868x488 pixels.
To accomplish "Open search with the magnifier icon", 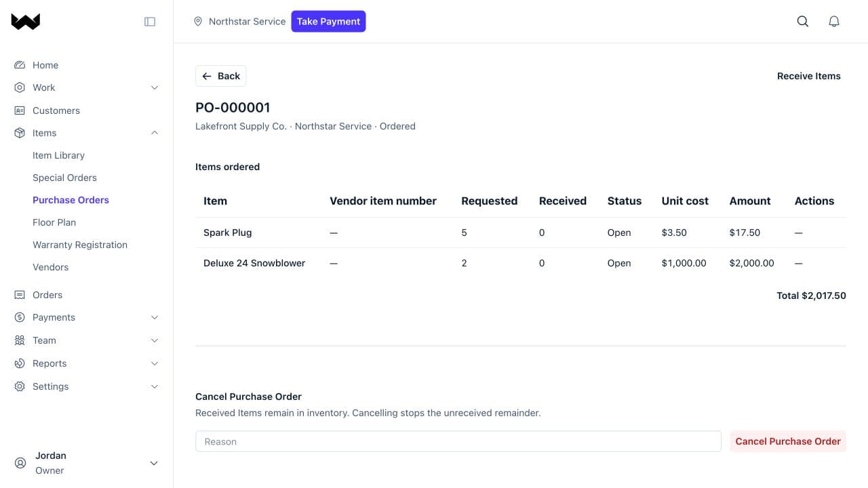I will click(x=803, y=22).
